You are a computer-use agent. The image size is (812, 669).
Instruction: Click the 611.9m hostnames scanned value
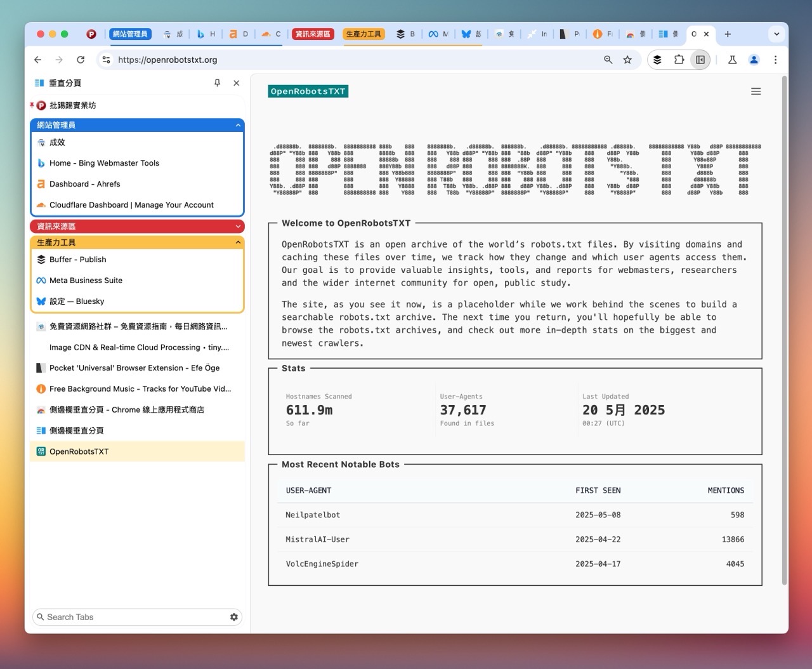tap(309, 411)
